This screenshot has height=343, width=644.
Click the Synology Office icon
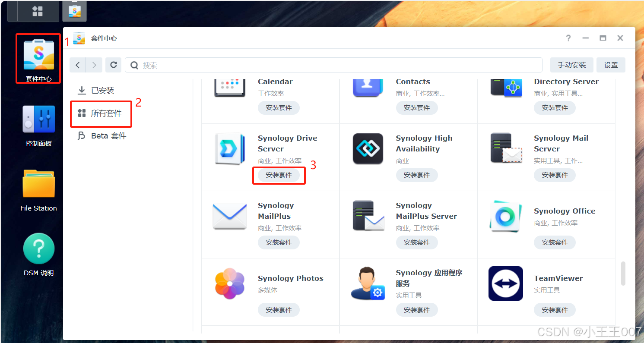[506, 216]
